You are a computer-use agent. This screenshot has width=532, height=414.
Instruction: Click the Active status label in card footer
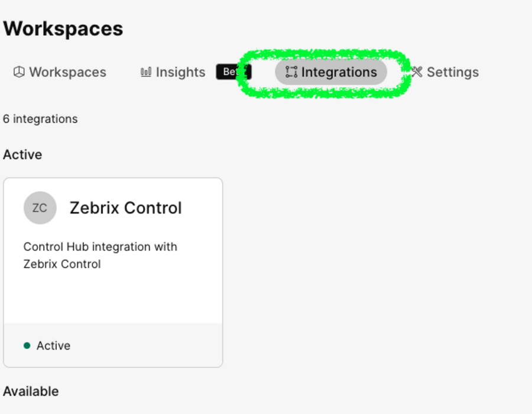pos(53,345)
